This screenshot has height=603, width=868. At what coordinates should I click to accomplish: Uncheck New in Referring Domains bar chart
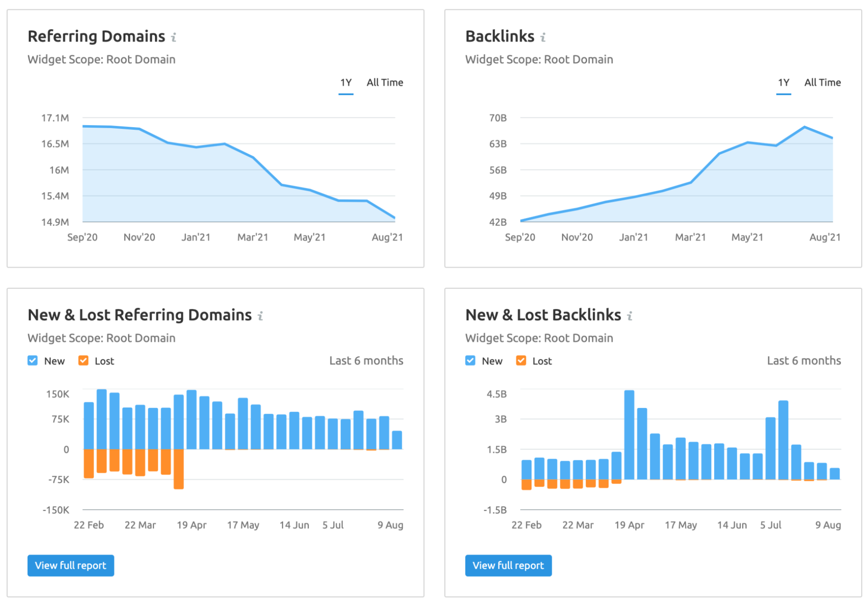point(33,360)
